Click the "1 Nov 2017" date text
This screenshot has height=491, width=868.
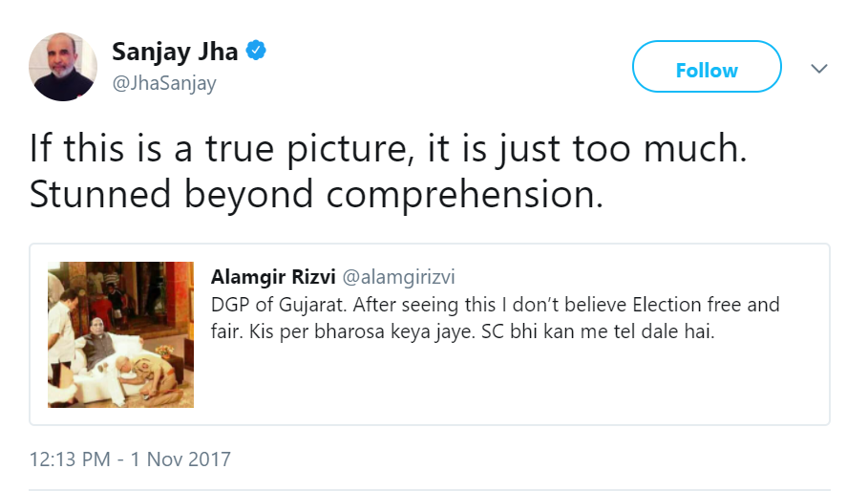[x=180, y=459]
